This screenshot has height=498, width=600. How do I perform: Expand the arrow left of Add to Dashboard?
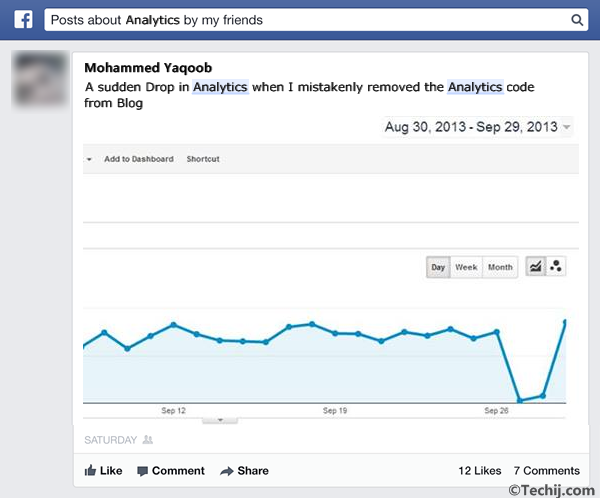point(89,159)
